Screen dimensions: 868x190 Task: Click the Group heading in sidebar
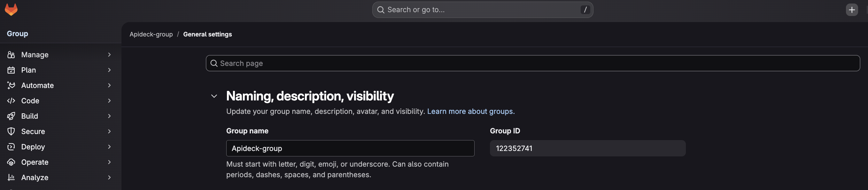18,33
